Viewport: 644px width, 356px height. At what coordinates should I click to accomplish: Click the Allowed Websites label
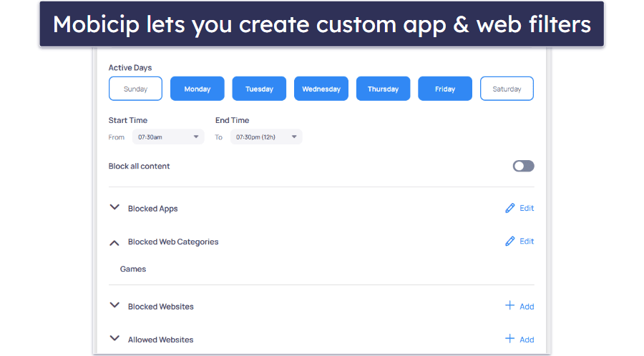[x=160, y=340]
